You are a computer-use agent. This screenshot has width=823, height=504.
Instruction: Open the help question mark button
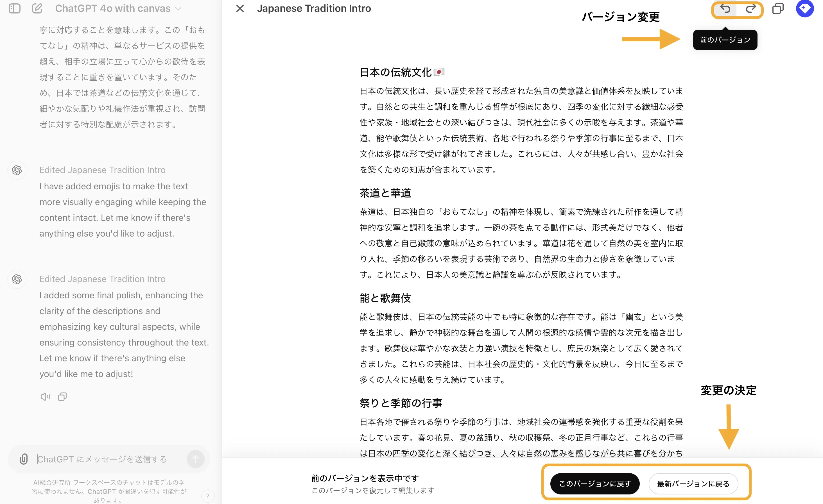point(208,496)
